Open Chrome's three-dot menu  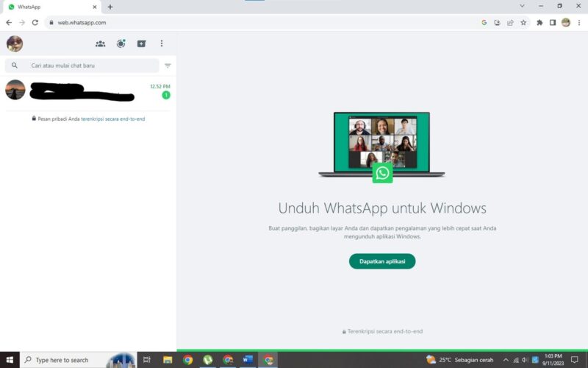pos(579,23)
